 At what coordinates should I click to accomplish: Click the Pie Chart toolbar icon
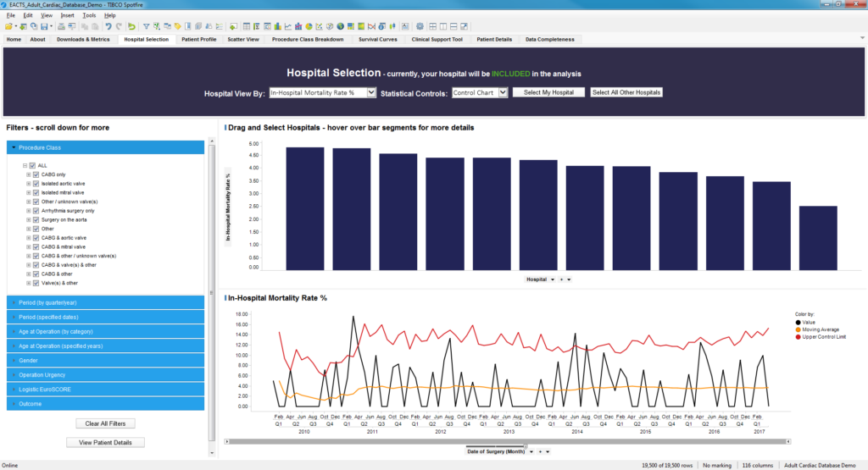[x=307, y=26]
